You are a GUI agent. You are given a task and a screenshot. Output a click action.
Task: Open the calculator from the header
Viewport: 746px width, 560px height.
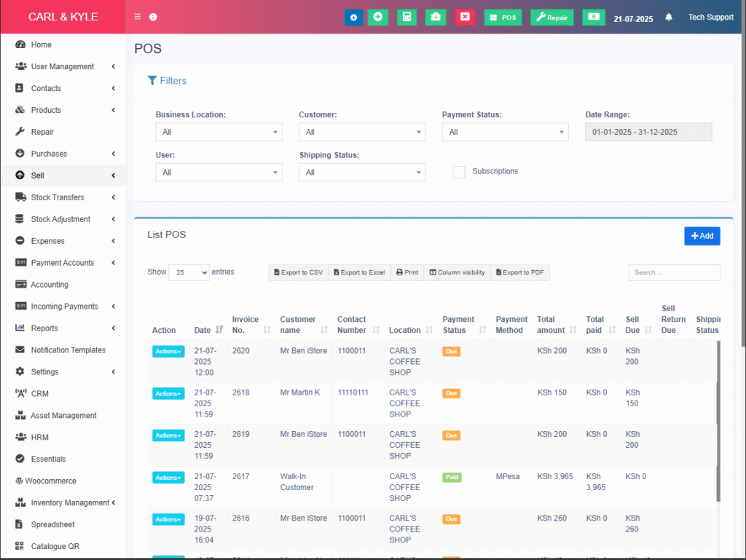click(407, 17)
